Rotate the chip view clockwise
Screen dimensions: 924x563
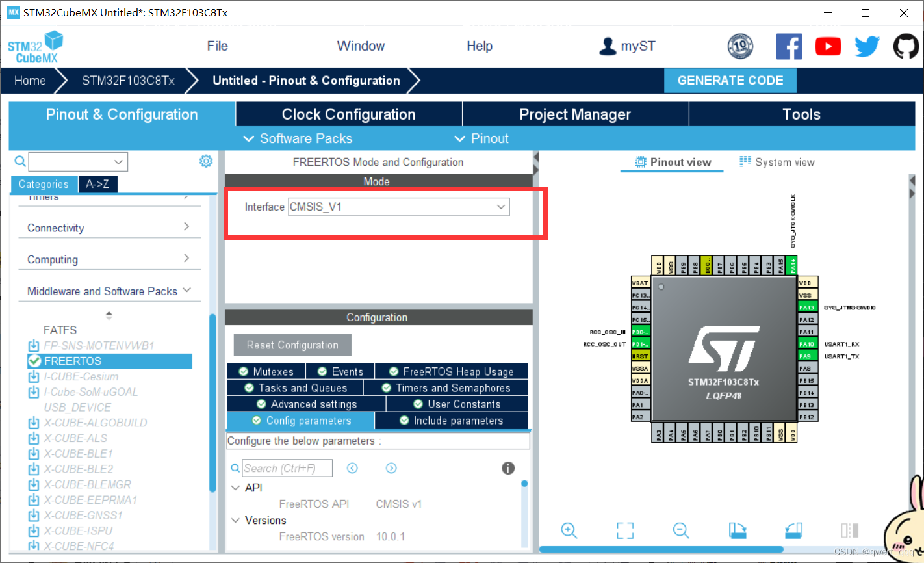[737, 530]
